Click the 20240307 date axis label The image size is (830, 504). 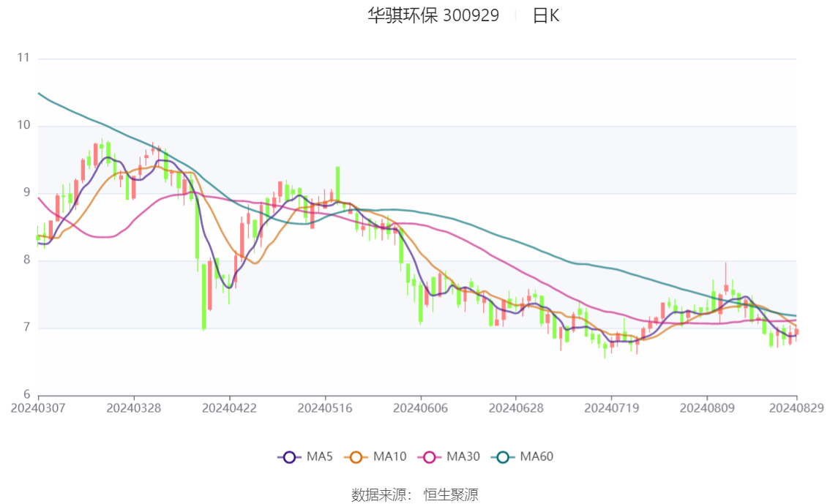[x=38, y=408]
